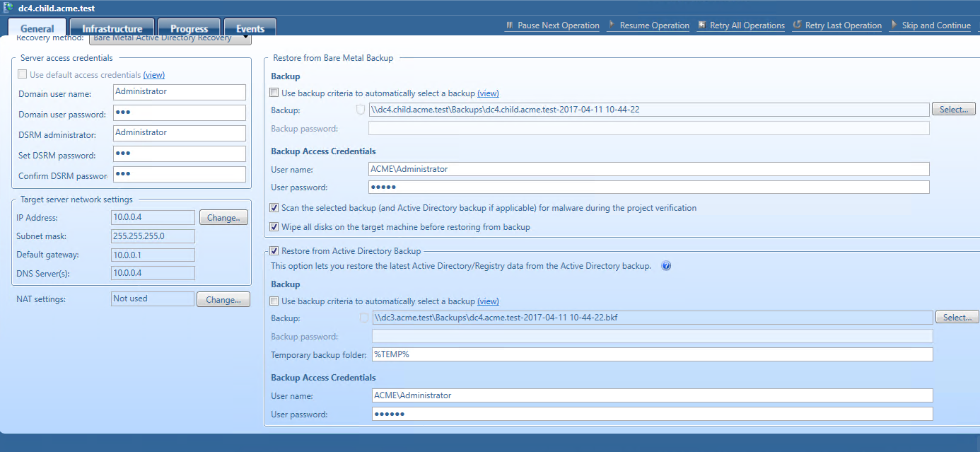Image resolution: width=980 pixels, height=452 pixels.
Task: Click the Skip and Continue icon
Action: [894, 25]
